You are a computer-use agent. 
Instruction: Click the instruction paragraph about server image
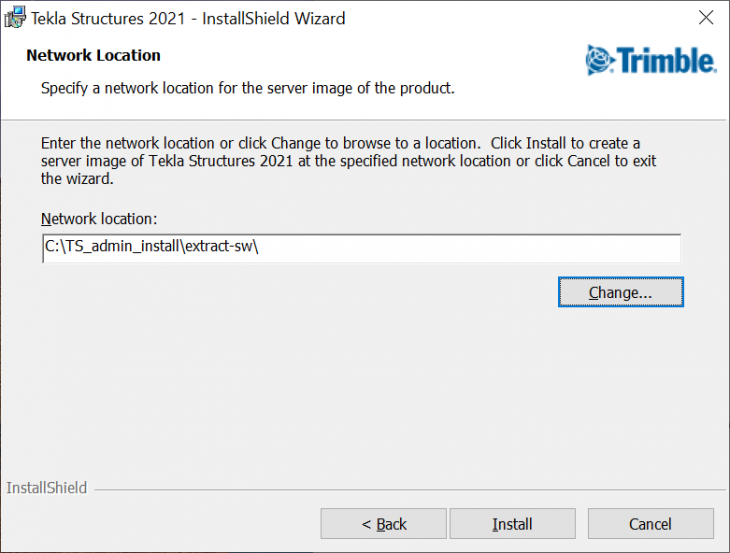click(348, 161)
